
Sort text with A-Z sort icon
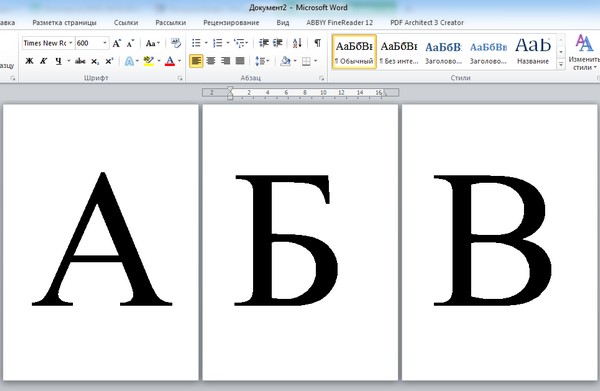click(x=297, y=43)
